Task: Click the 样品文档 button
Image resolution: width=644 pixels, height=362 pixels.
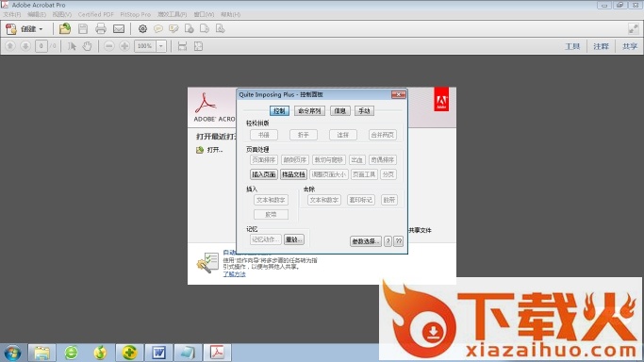Action: coord(293,174)
